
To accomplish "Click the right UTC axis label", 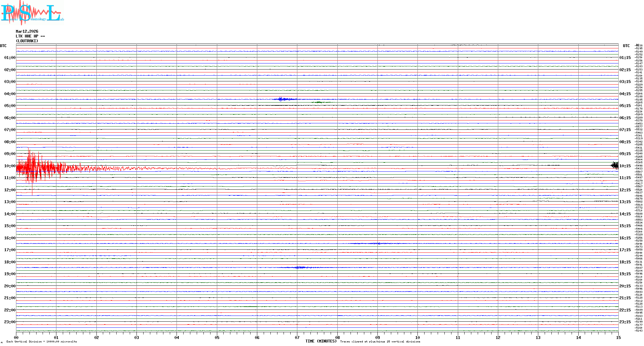I will (626, 46).
